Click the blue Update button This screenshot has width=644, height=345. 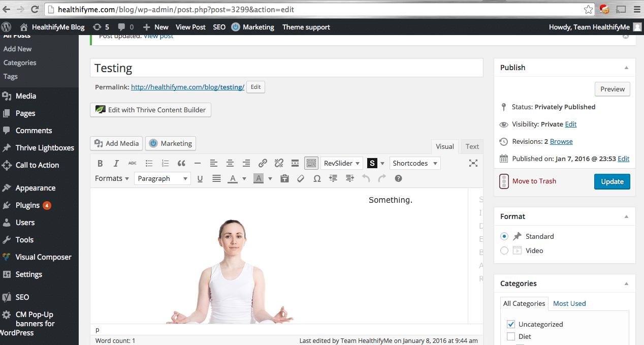(x=612, y=181)
